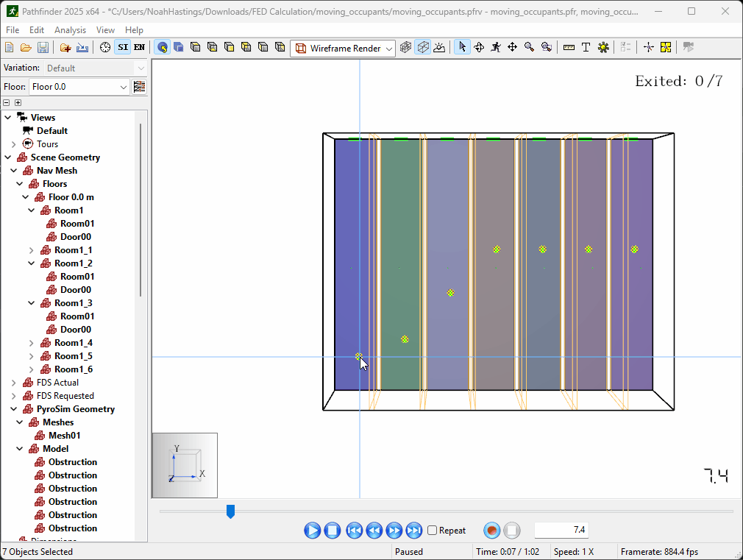
Task: Collapse the Nav Mesh node
Action: [x=14, y=171]
